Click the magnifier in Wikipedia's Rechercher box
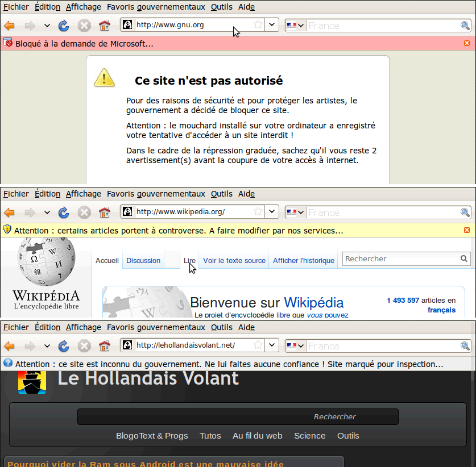Viewport: 476px width, 467px height. click(463, 258)
